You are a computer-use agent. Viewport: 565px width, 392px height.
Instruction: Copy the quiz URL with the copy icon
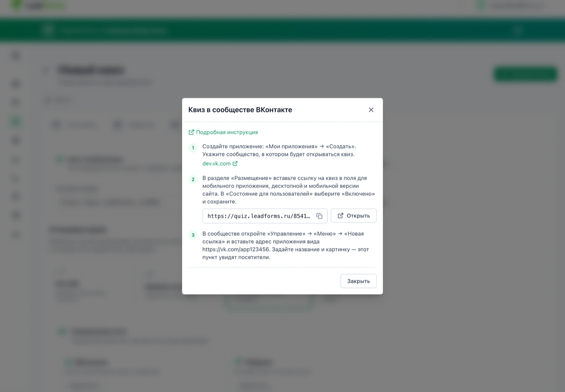click(319, 216)
